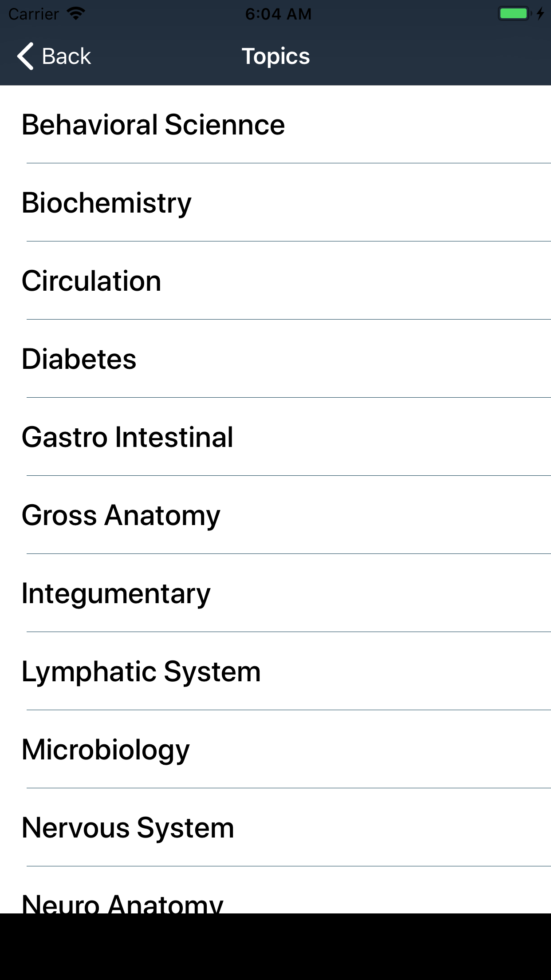Screen dimensions: 551x980
Task: Open Gastro Intestinal topic
Action: [x=275, y=437]
